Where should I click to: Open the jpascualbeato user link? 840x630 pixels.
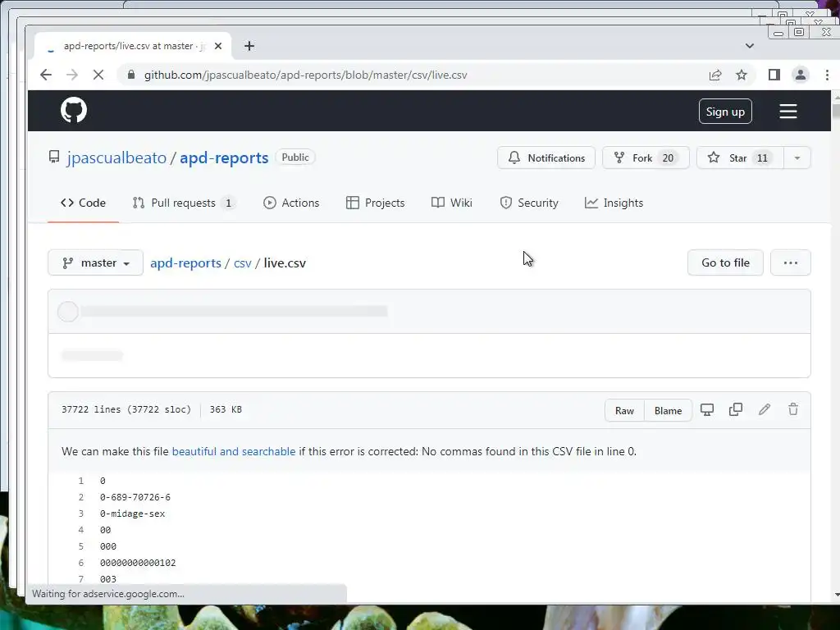[x=116, y=158]
